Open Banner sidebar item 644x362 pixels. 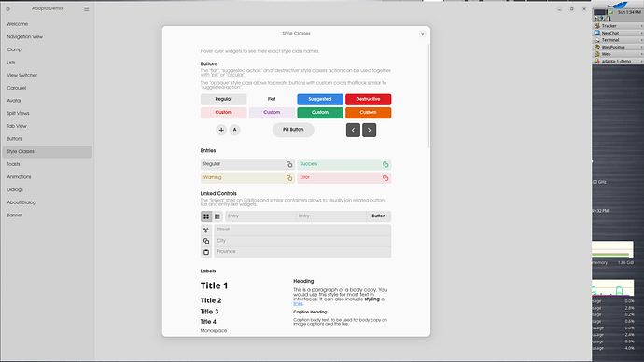pos(48,216)
